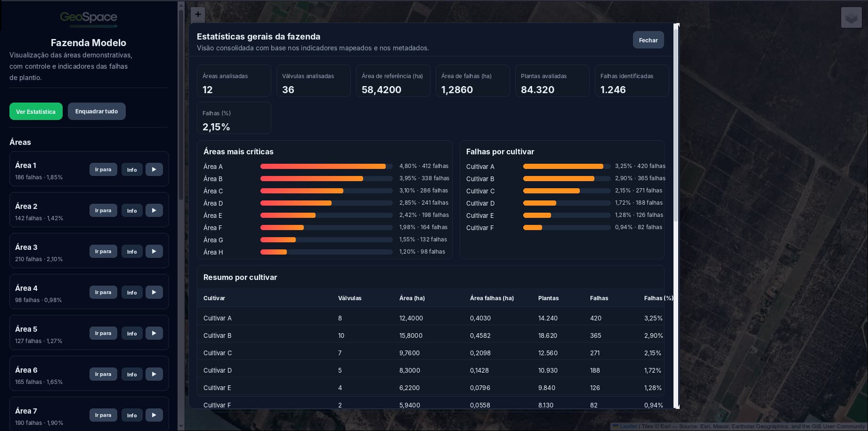The image size is (868, 431).
Task: Click the Cultivar D table row name
Action: (x=218, y=370)
